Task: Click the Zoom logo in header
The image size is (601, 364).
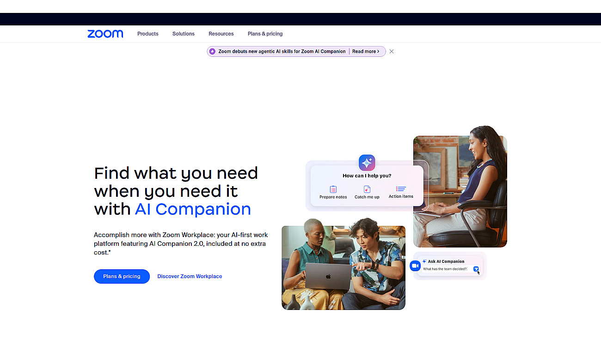Action: coord(105,34)
